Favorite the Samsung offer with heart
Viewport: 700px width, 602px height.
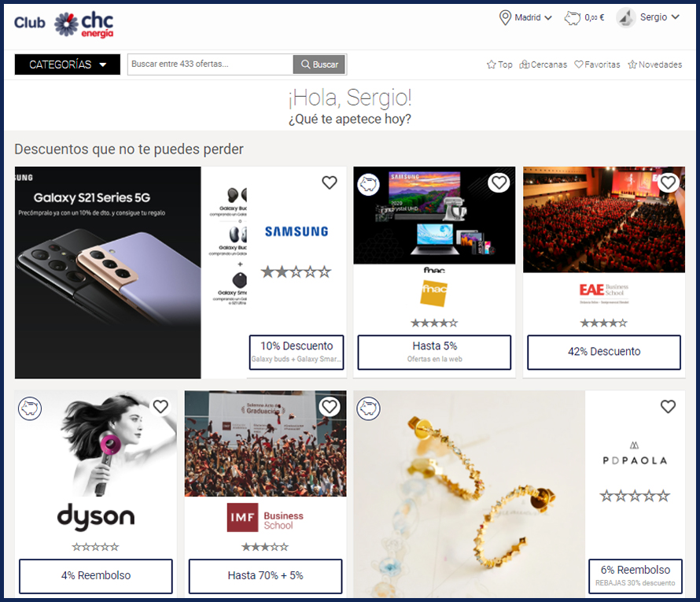[x=330, y=183]
